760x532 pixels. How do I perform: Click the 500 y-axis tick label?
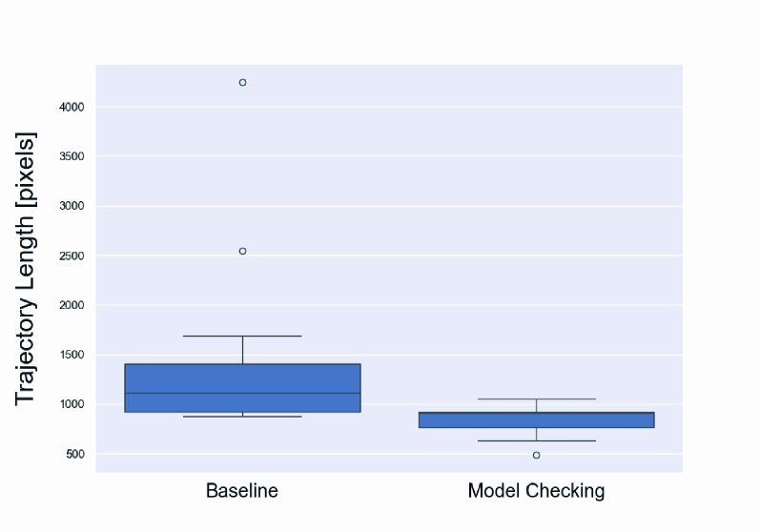pyautogui.click(x=74, y=454)
